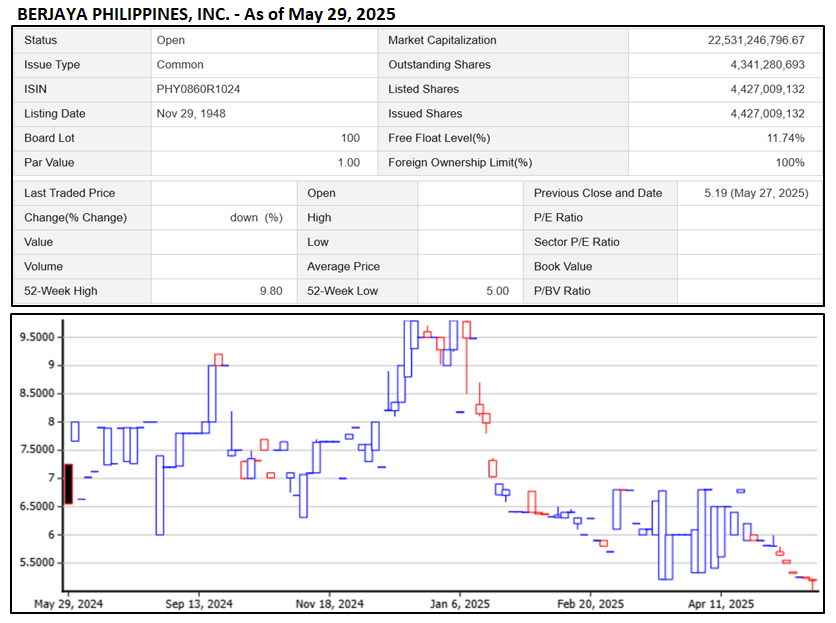
Task: Select the "Outstanding Shares" label
Action: (x=439, y=65)
